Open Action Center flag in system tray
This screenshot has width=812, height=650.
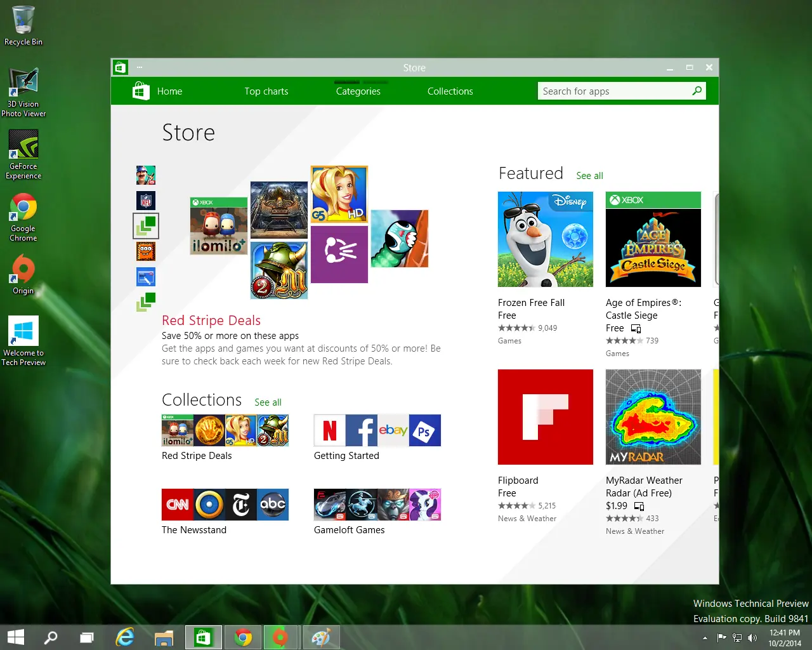(721, 638)
